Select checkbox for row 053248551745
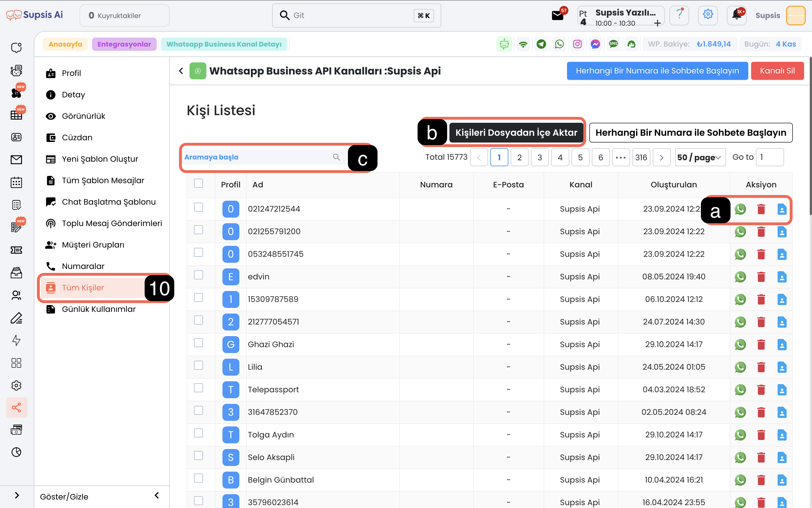 [199, 252]
